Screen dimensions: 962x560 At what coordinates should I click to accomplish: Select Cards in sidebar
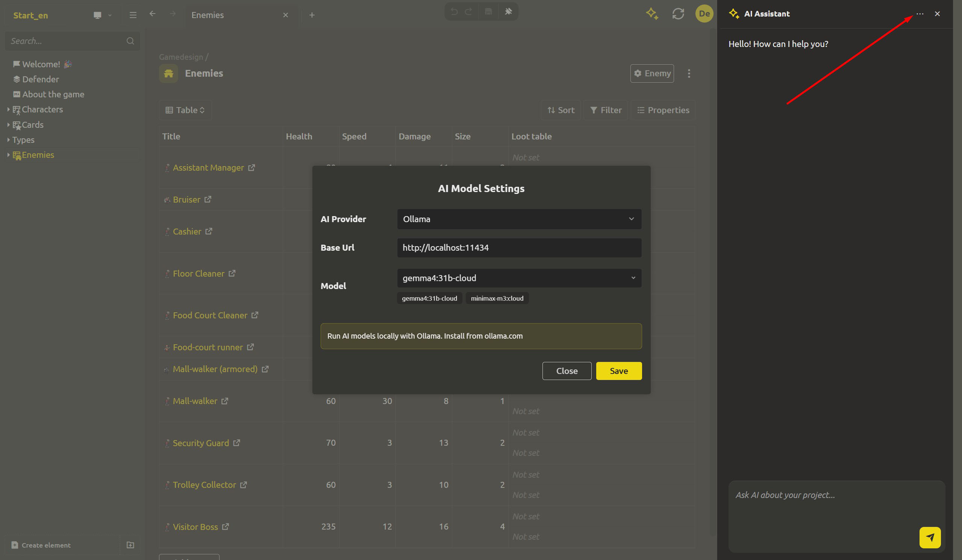click(x=32, y=124)
